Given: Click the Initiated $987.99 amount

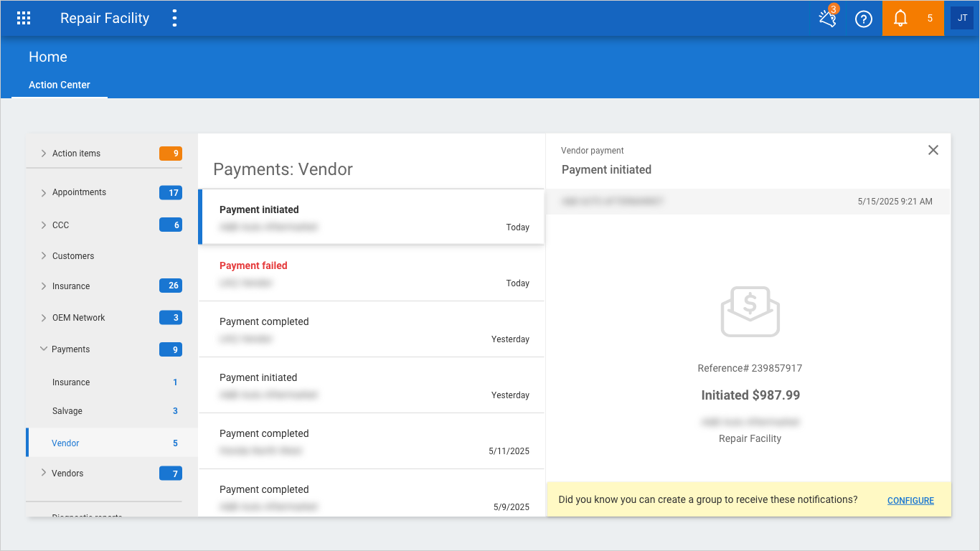Looking at the screenshot, I should click(x=750, y=395).
